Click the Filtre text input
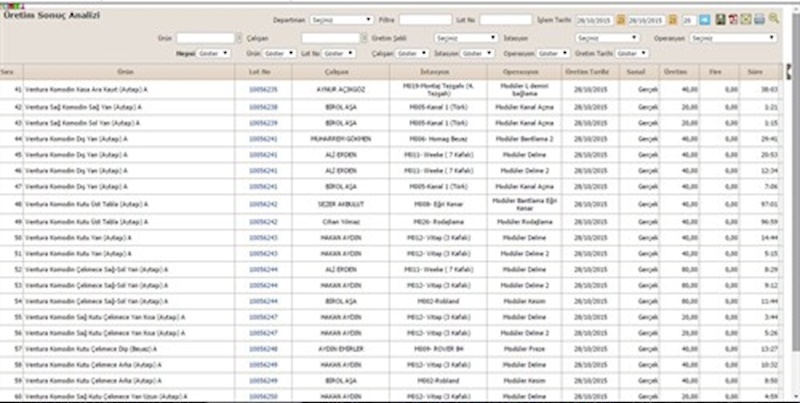Image resolution: width=800 pixels, height=403 pixels. click(426, 20)
